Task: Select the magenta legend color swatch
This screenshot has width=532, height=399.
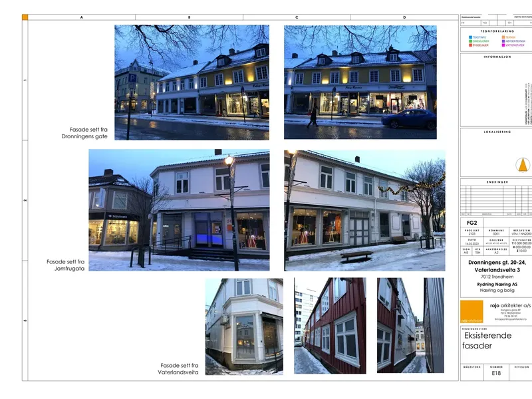Action: pos(503,45)
